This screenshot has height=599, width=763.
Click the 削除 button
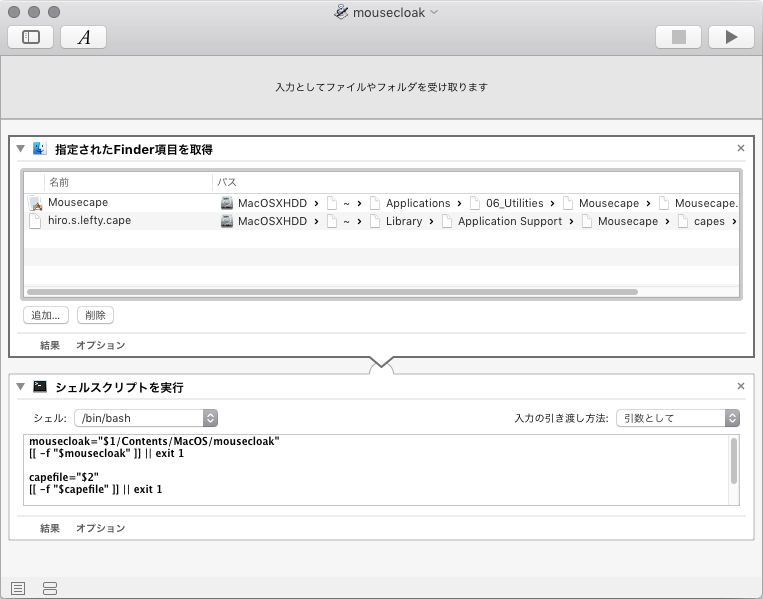[x=95, y=315]
